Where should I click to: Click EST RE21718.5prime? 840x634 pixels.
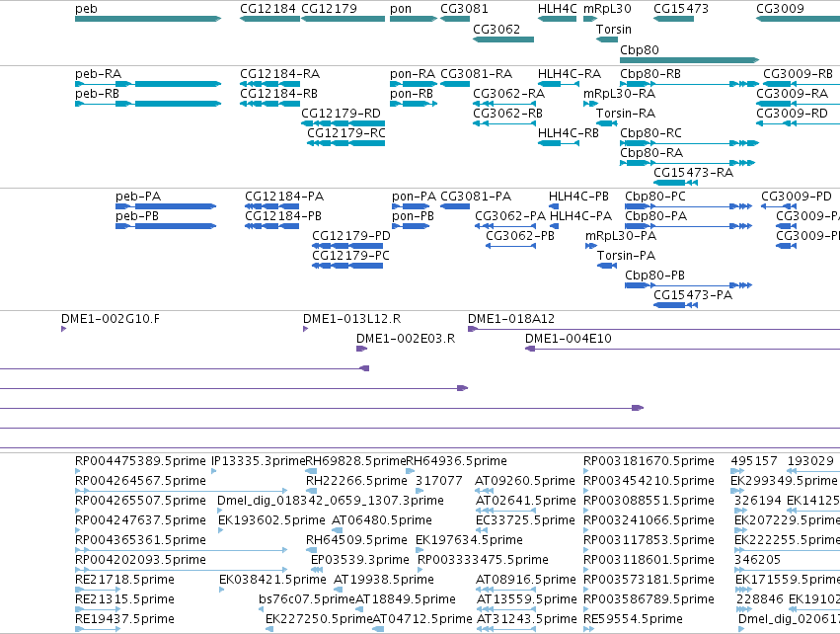124,580
